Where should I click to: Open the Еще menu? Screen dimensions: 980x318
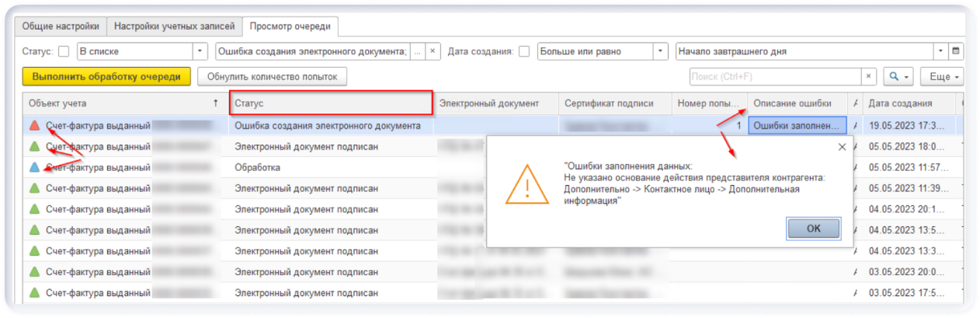(x=941, y=77)
